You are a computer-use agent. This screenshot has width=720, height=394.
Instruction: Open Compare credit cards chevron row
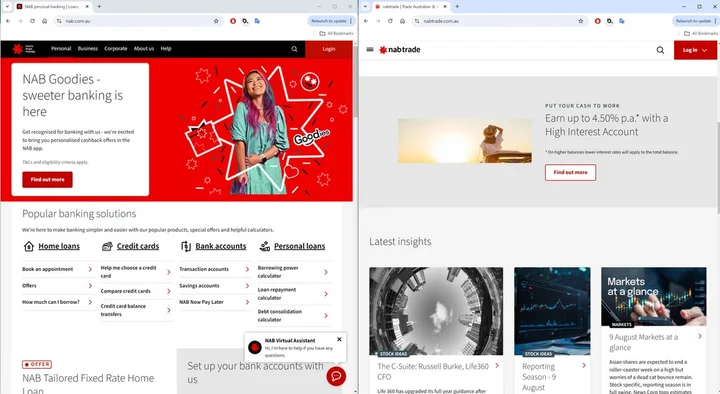click(136, 291)
